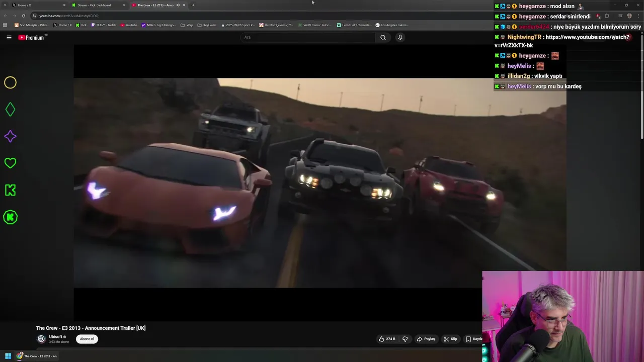The width and height of the screenshot is (644, 362).
Task: Open the new tab plus button
Action: click(x=193, y=5)
